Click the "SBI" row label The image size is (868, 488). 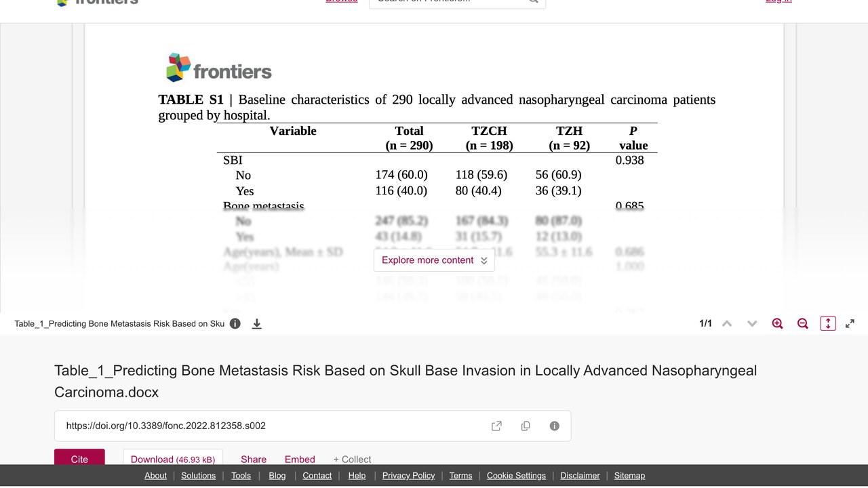pos(233,161)
